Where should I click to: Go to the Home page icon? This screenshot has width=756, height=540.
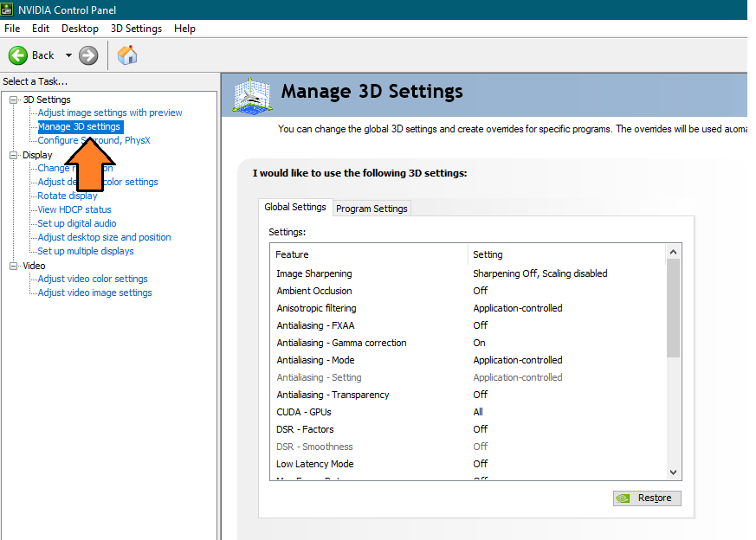click(127, 55)
